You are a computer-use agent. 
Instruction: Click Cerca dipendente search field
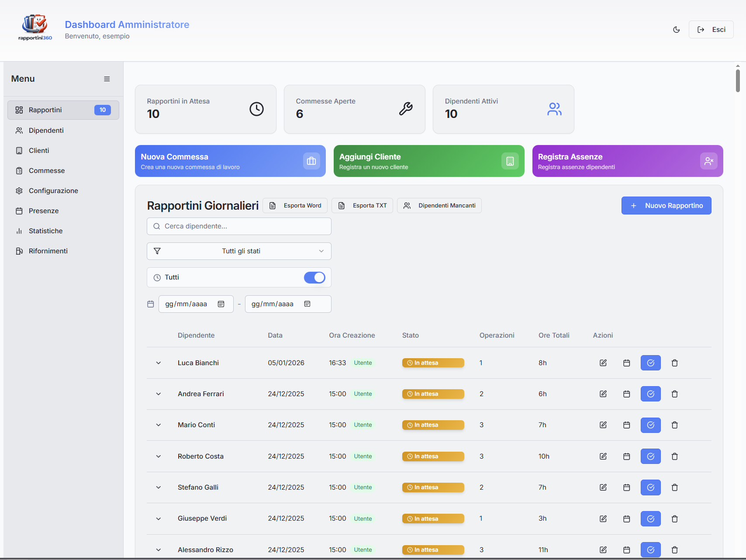239,226
